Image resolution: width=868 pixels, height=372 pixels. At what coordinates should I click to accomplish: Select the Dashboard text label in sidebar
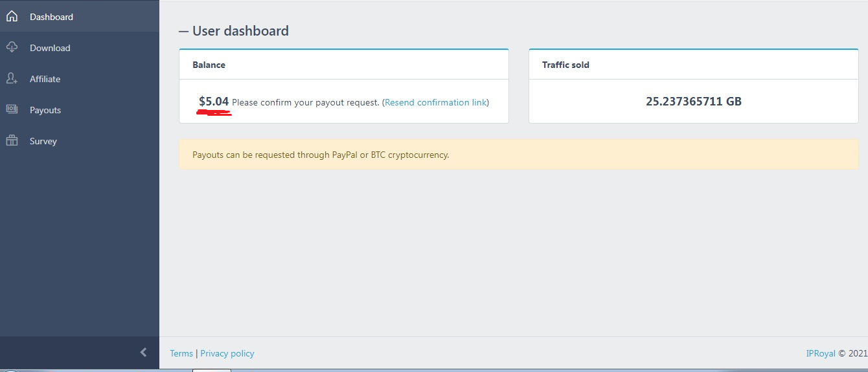pos(51,17)
